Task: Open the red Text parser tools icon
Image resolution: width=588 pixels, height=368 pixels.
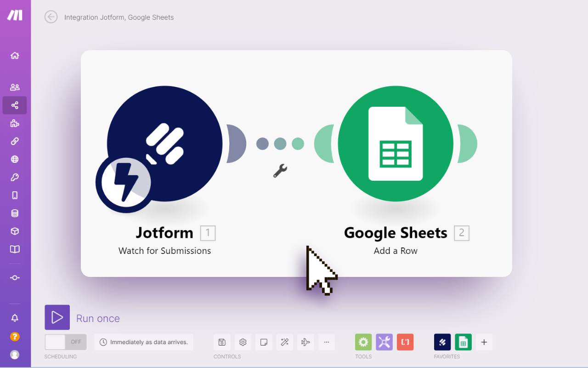Action: point(405,342)
